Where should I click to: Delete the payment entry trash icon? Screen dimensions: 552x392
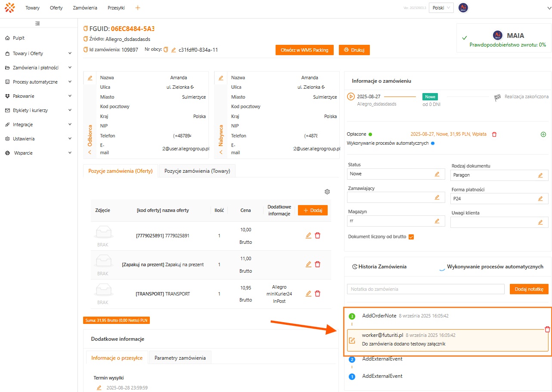pos(494,134)
